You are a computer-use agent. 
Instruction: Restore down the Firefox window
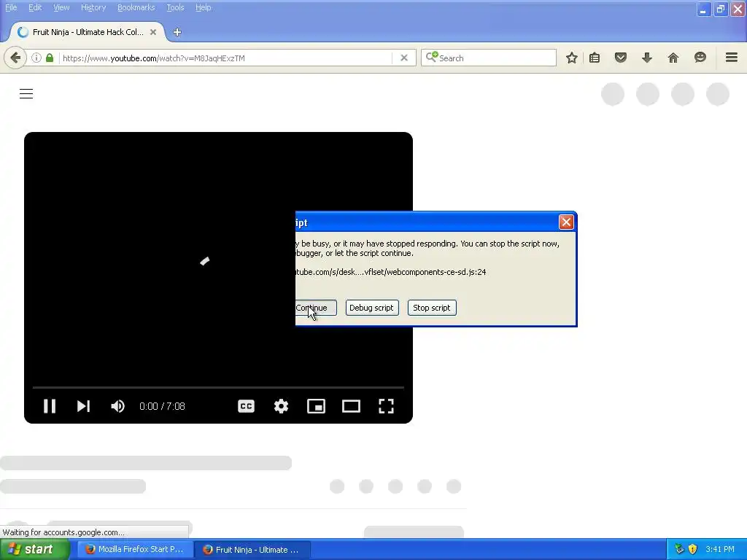721,9
